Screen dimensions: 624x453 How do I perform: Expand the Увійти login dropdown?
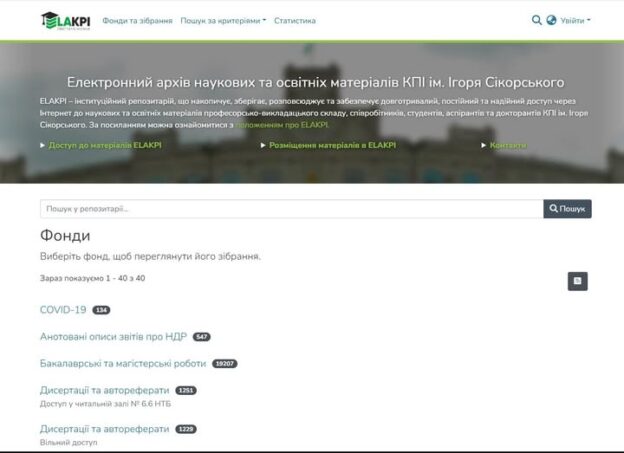coord(575,20)
